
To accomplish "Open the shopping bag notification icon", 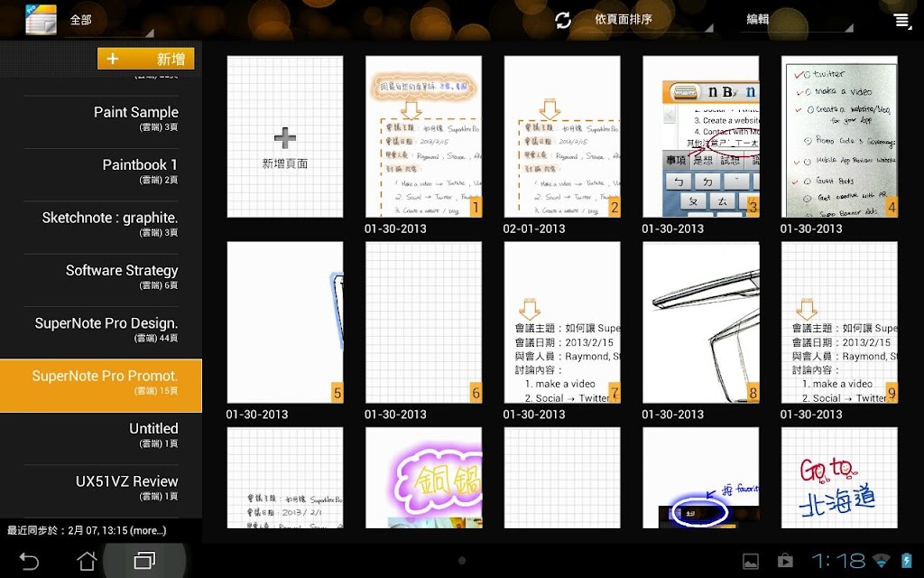I will point(785,560).
